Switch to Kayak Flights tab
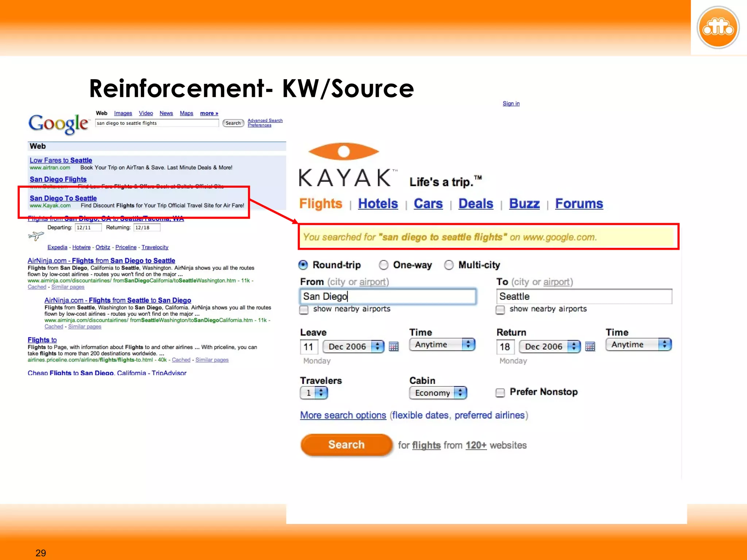 pos(321,203)
